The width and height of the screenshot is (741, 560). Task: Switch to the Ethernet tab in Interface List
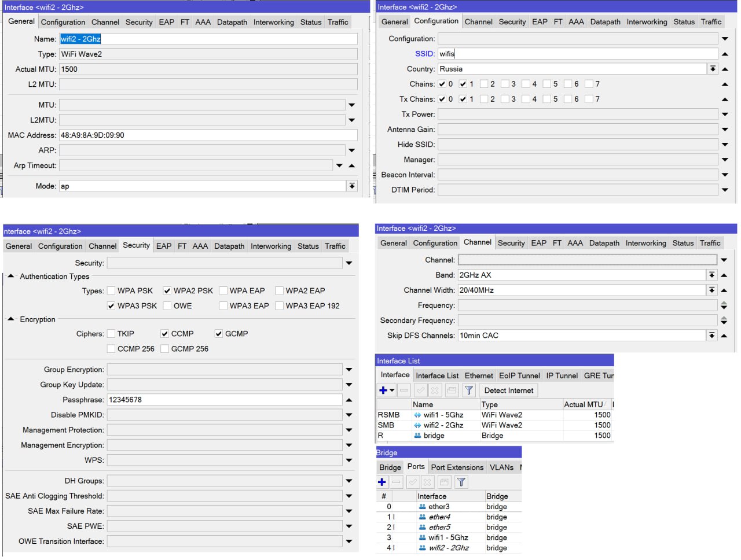(479, 375)
